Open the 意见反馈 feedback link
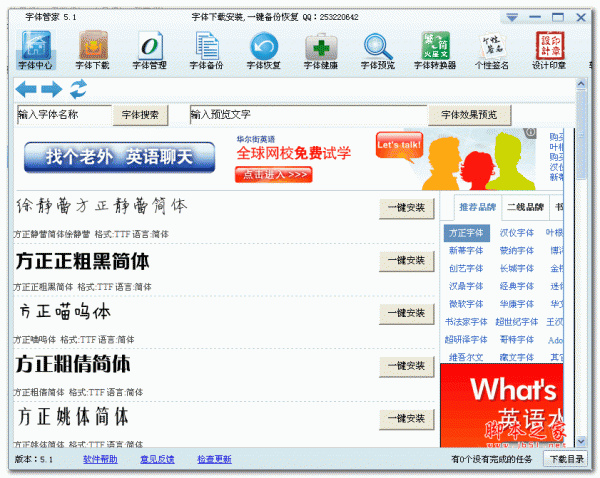The image size is (600, 478). click(157, 459)
